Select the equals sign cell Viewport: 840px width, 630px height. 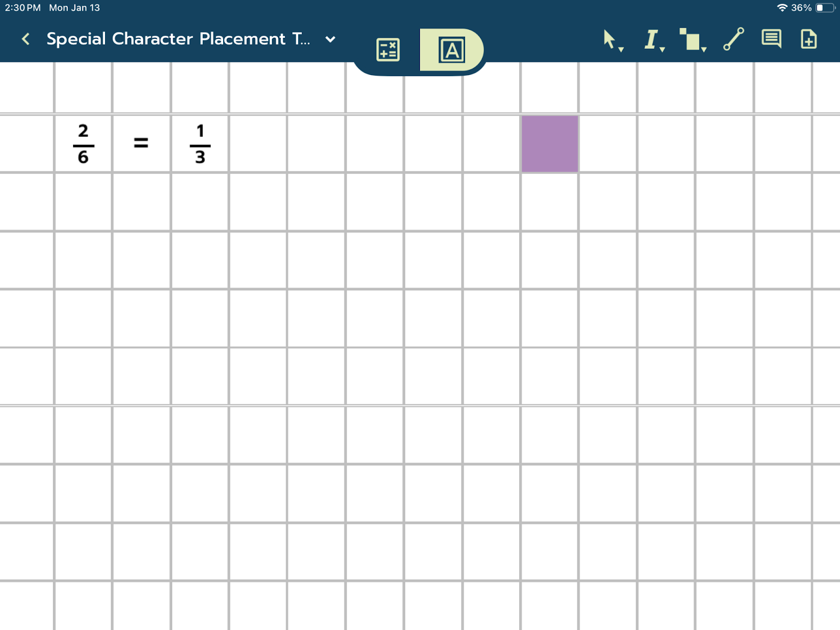click(141, 143)
